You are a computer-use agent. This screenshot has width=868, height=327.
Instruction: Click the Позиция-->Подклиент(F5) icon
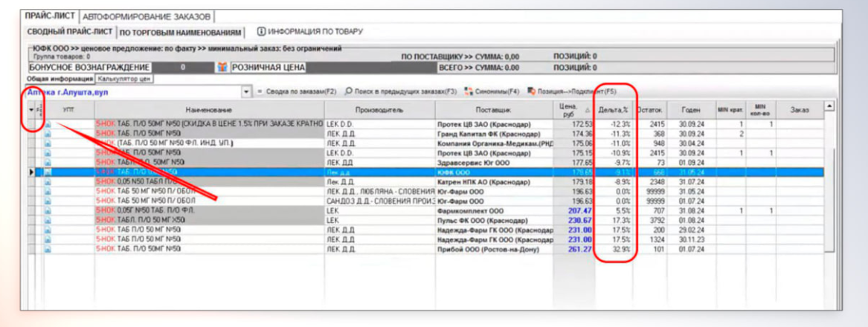[532, 92]
